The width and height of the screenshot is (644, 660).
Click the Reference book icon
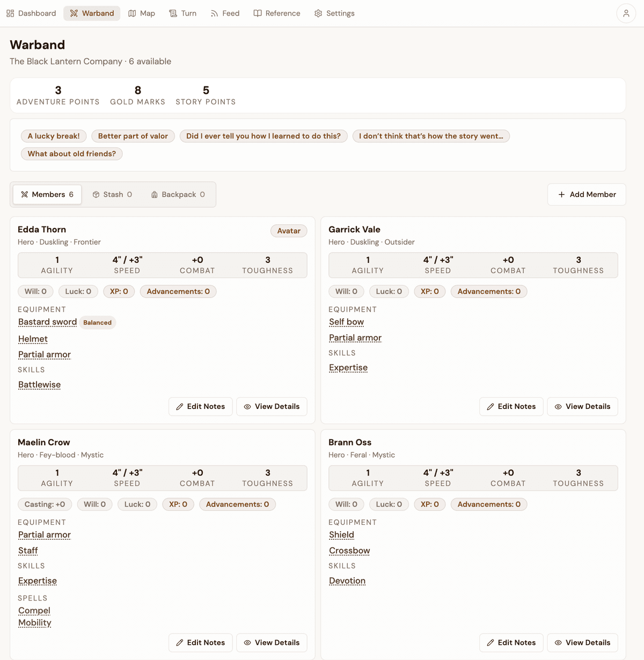[x=258, y=13]
